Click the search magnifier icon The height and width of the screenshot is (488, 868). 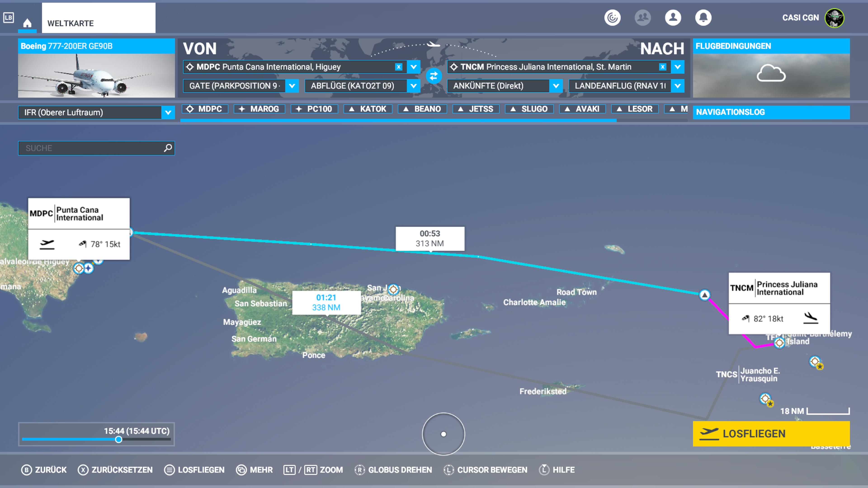168,148
